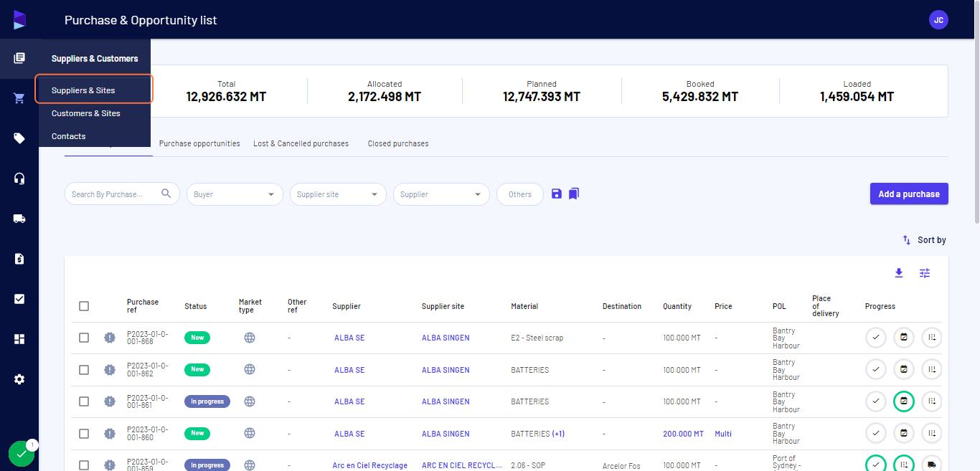Viewport: 980px width, 471px height.
Task: Check row P2023-01-0-001-868
Action: (x=84, y=338)
